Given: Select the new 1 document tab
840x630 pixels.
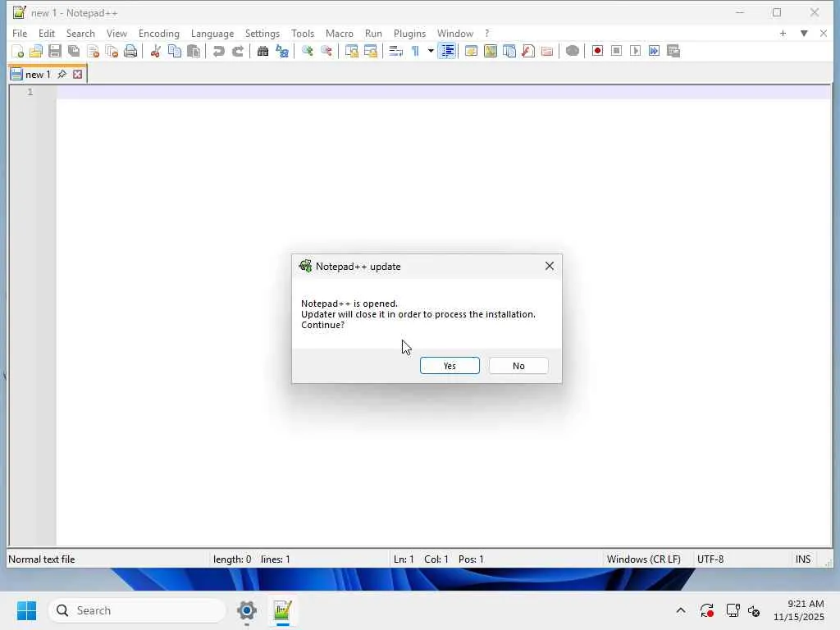Looking at the screenshot, I should tap(38, 75).
